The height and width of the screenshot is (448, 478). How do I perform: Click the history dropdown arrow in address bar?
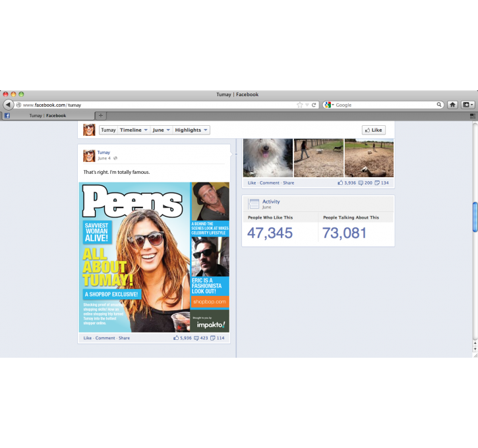click(x=307, y=105)
